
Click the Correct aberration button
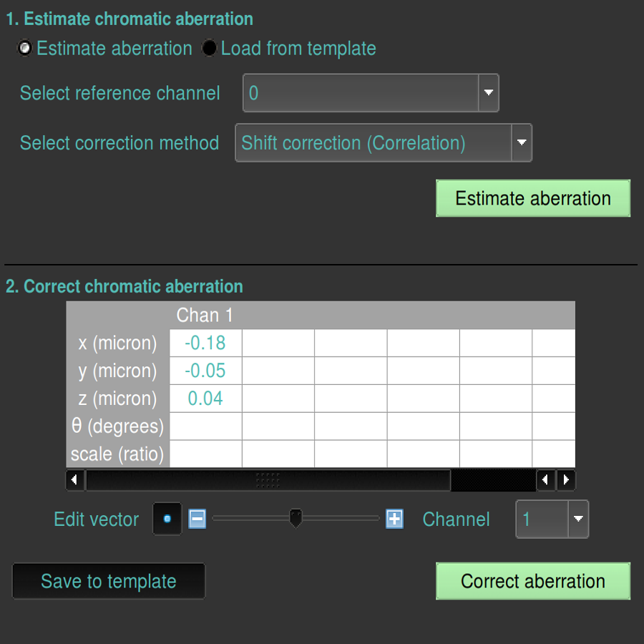pyautogui.click(x=533, y=581)
